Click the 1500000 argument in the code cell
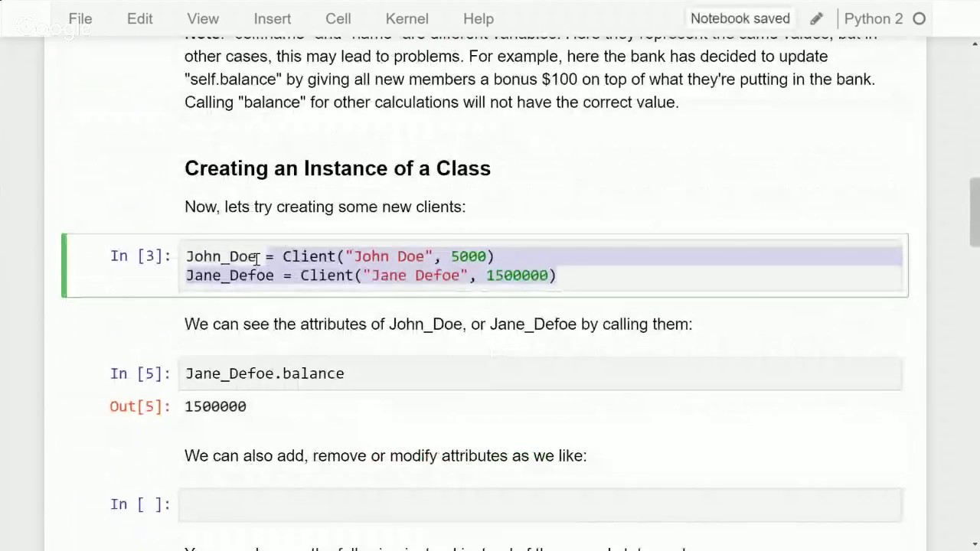Screen dimensions: 980x551 (x=517, y=275)
